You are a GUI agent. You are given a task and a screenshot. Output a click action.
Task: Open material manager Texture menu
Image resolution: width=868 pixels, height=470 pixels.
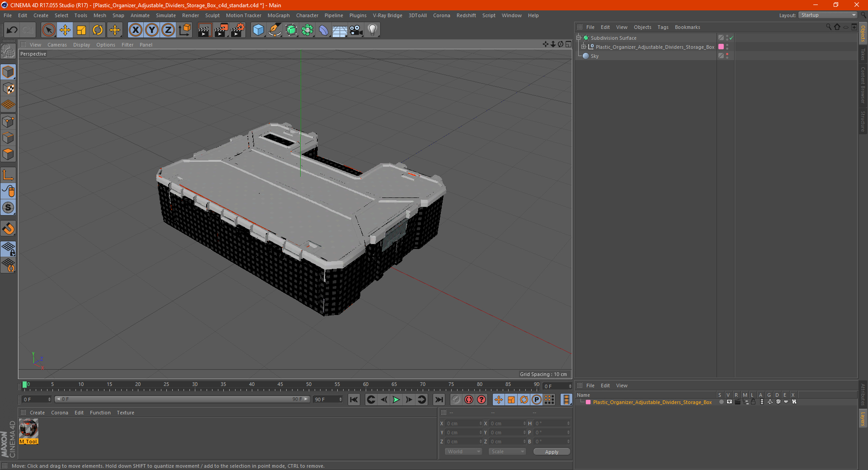pos(125,413)
